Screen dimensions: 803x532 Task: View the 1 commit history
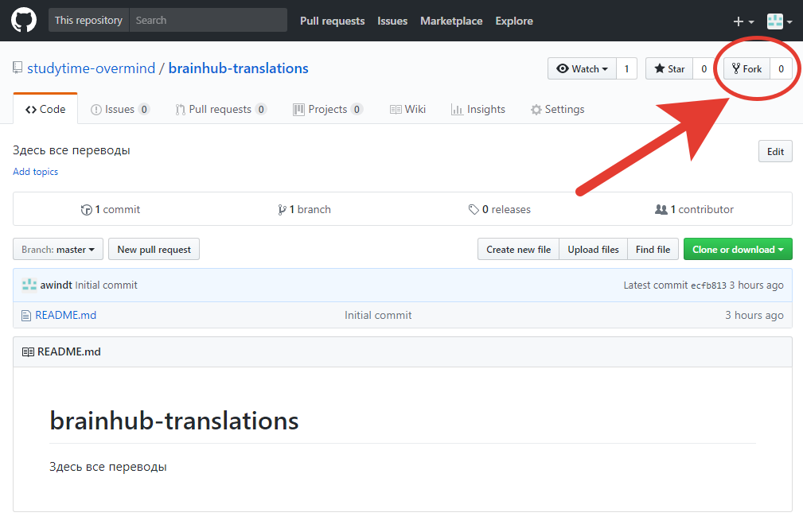pyautogui.click(x=111, y=209)
